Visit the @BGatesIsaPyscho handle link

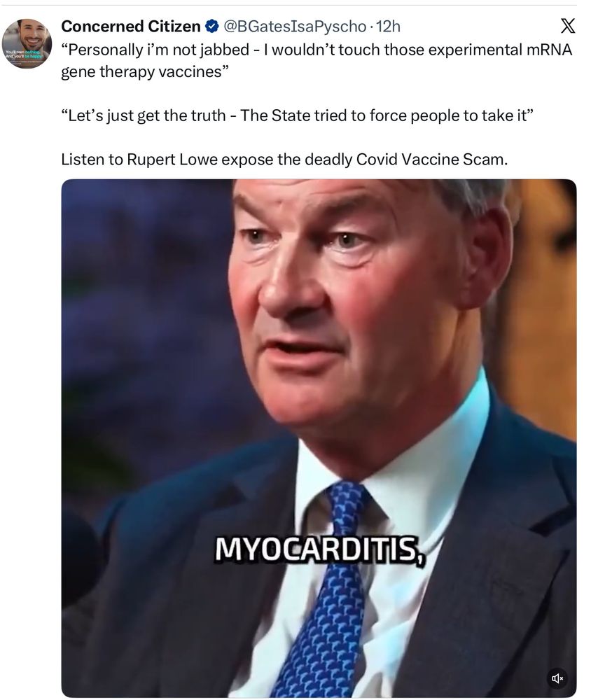pyautogui.click(x=294, y=27)
